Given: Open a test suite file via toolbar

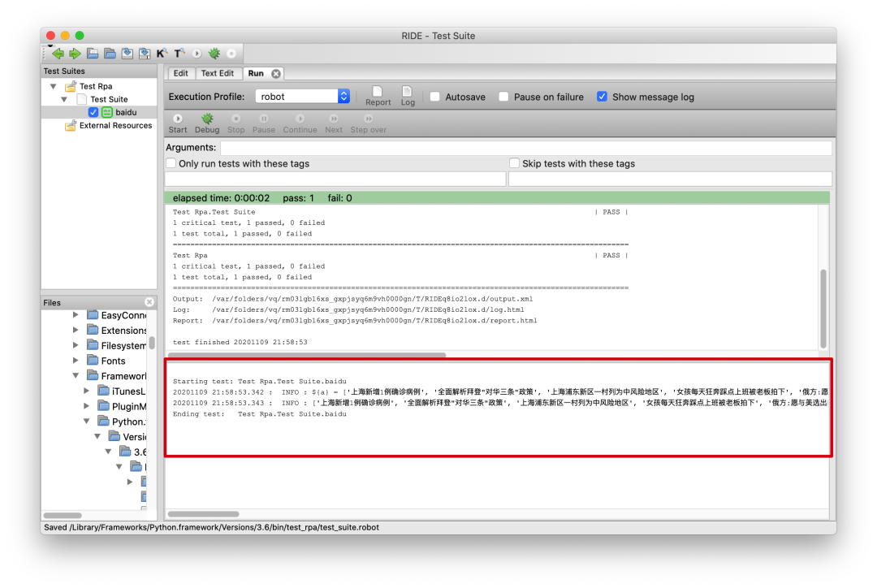Looking at the screenshot, I should point(93,54).
